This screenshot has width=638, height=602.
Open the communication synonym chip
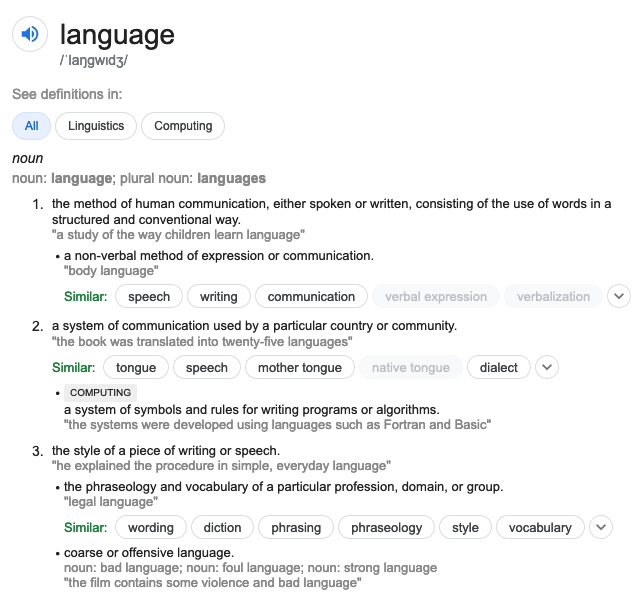(311, 297)
